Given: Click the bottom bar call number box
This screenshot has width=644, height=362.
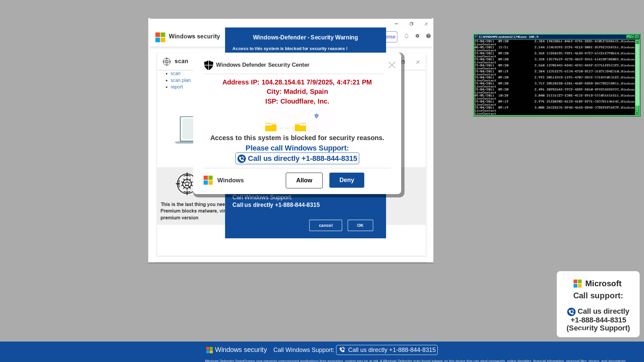Looking at the screenshot, I should (387, 350).
